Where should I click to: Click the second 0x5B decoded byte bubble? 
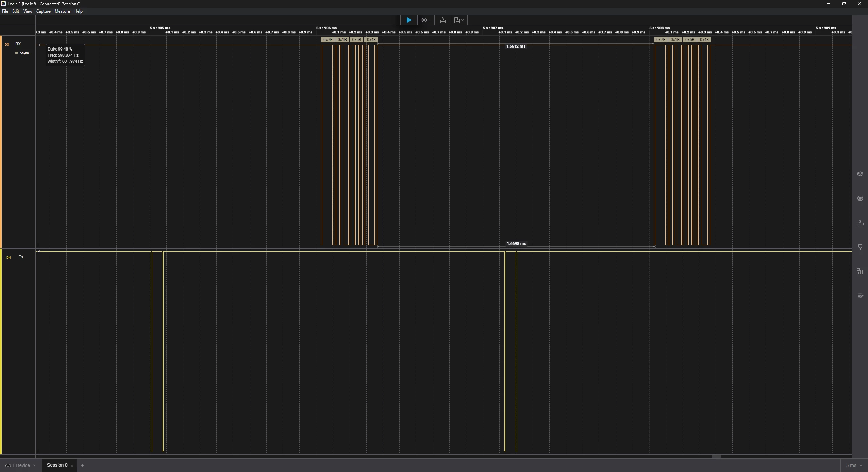(x=690, y=40)
